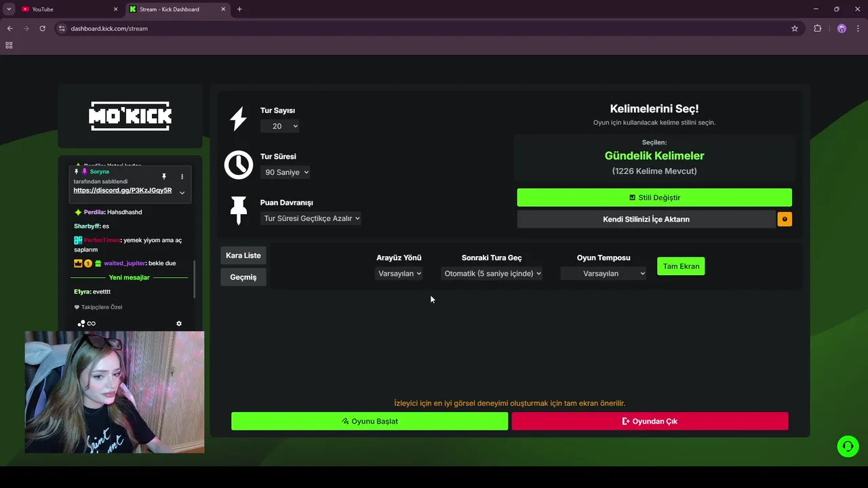Viewport: 868px width, 488px height.
Task: Open Chrome profile avatar
Action: [x=842, y=28]
